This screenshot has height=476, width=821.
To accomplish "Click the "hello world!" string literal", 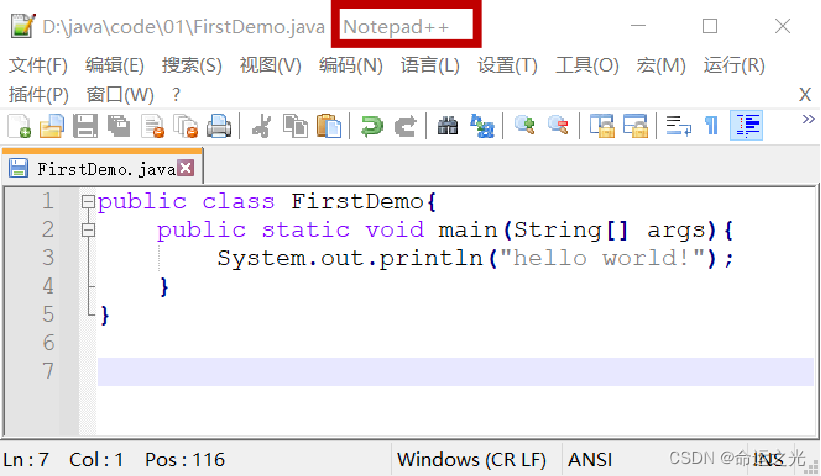I will (x=602, y=258).
